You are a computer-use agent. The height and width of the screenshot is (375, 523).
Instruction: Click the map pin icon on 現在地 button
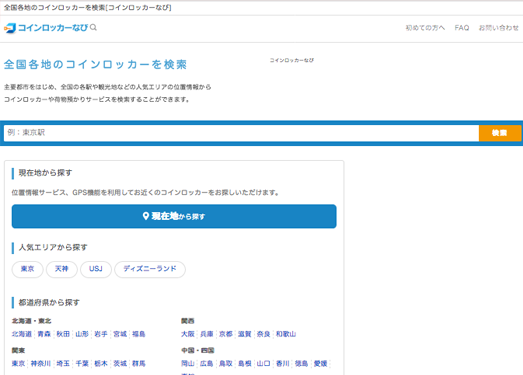145,216
